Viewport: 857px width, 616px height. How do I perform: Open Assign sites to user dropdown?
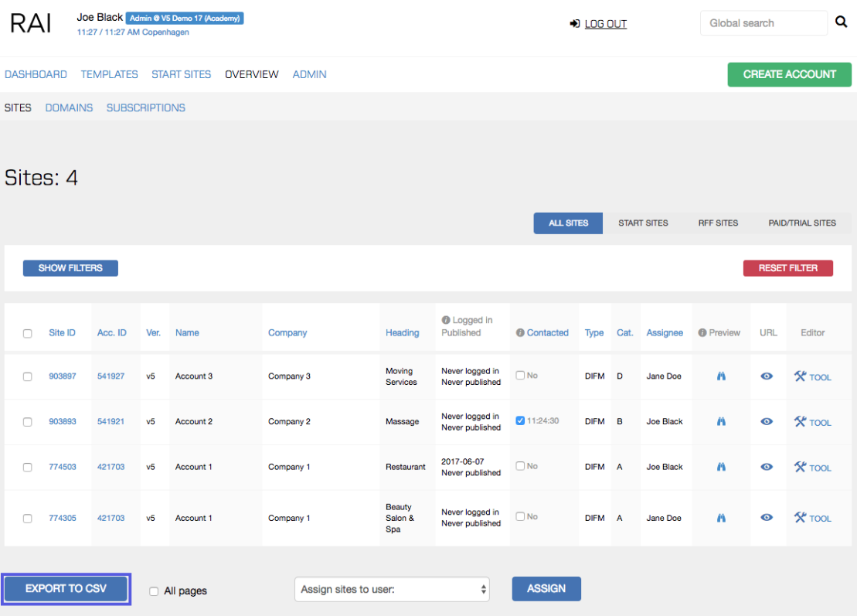392,589
